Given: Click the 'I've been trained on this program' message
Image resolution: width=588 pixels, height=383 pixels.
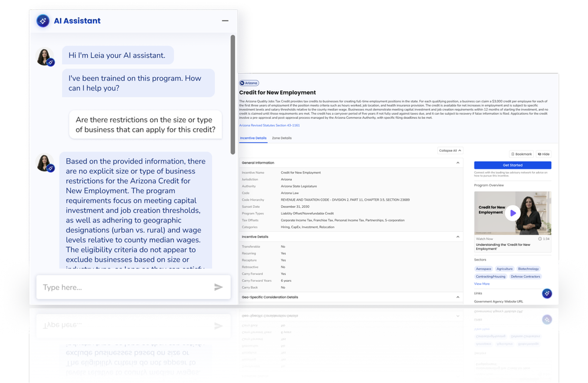Looking at the screenshot, I should [x=138, y=83].
